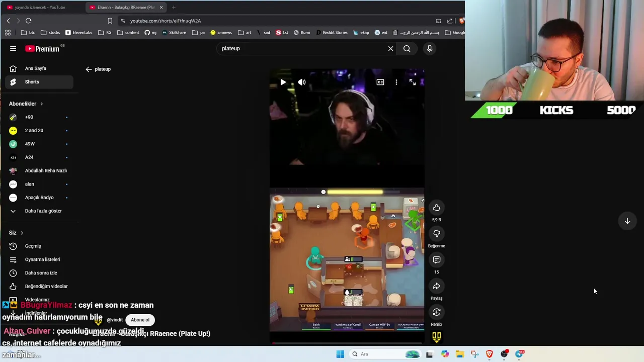Open the stocks bookmarks folder
The width and height of the screenshot is (644, 362).
click(50, 33)
